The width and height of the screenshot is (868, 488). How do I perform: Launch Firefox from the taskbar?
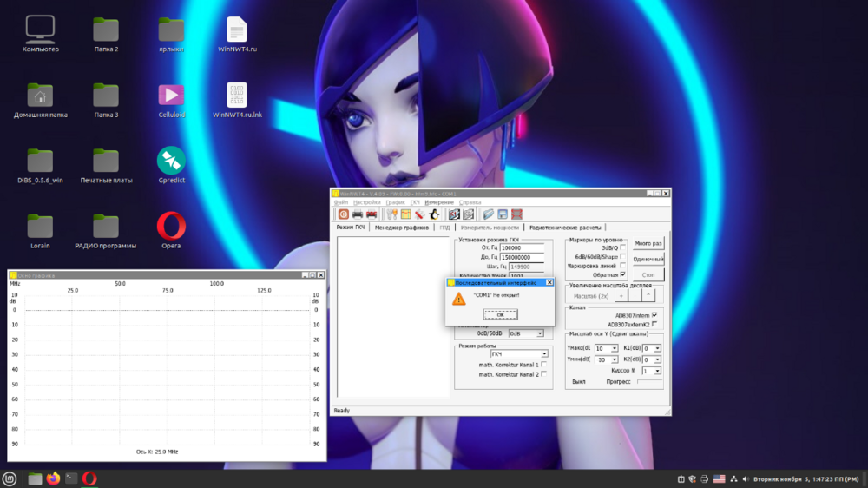(x=53, y=478)
